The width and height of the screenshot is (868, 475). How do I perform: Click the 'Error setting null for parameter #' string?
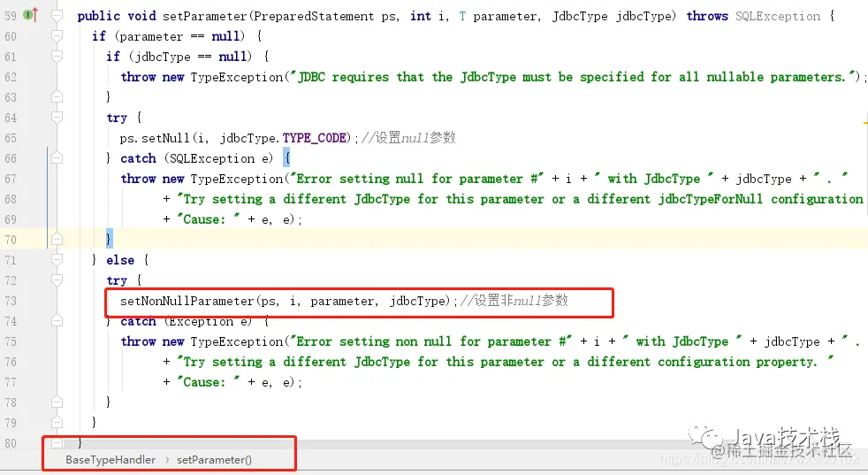pos(417,179)
